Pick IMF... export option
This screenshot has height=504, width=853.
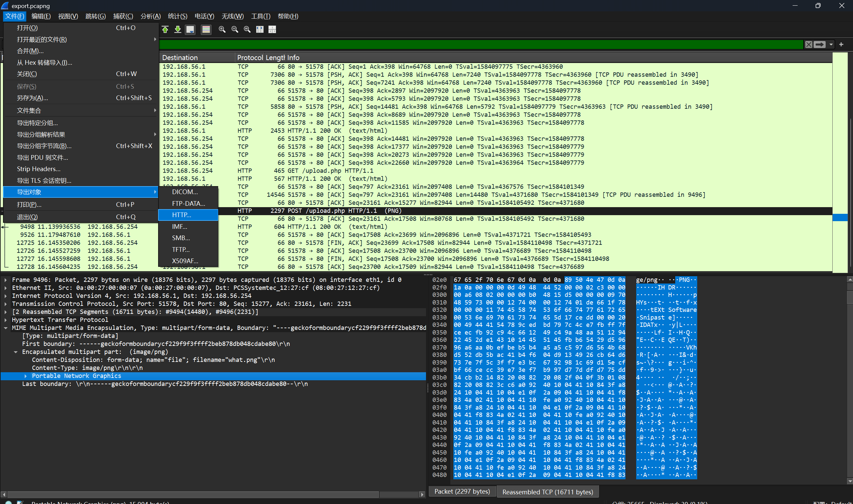click(x=188, y=226)
